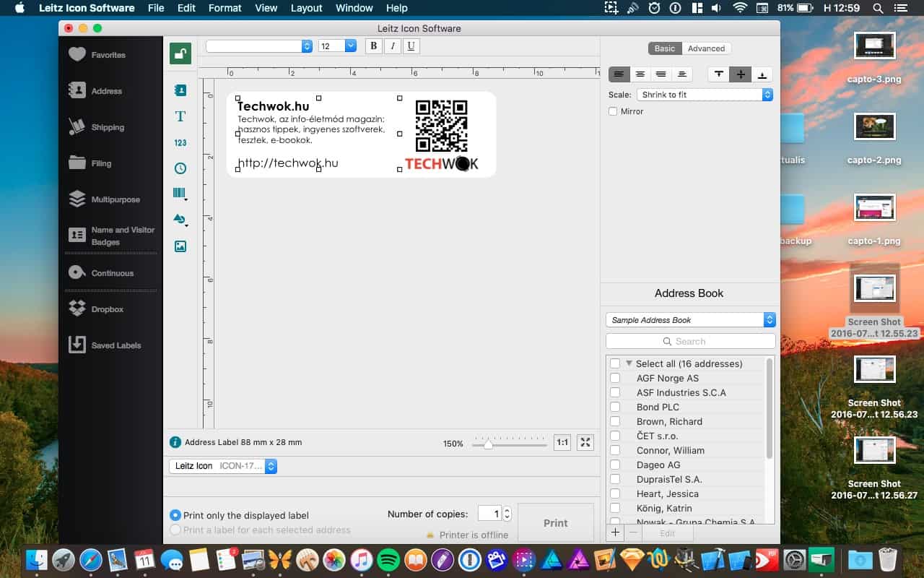The image size is (924, 578).
Task: Select the QR code on the label
Action: point(441,126)
